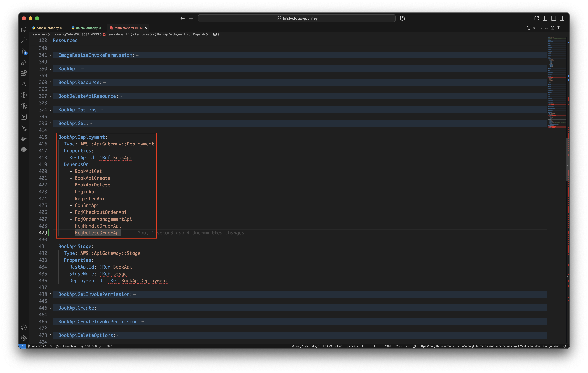588x373 pixels.
Task: Click Resources in the breadcrumb
Action: 142,34
